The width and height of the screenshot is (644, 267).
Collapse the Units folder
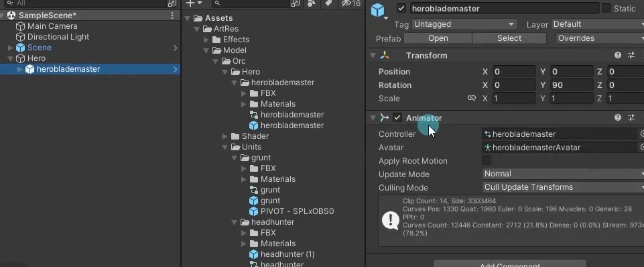pyautogui.click(x=224, y=147)
